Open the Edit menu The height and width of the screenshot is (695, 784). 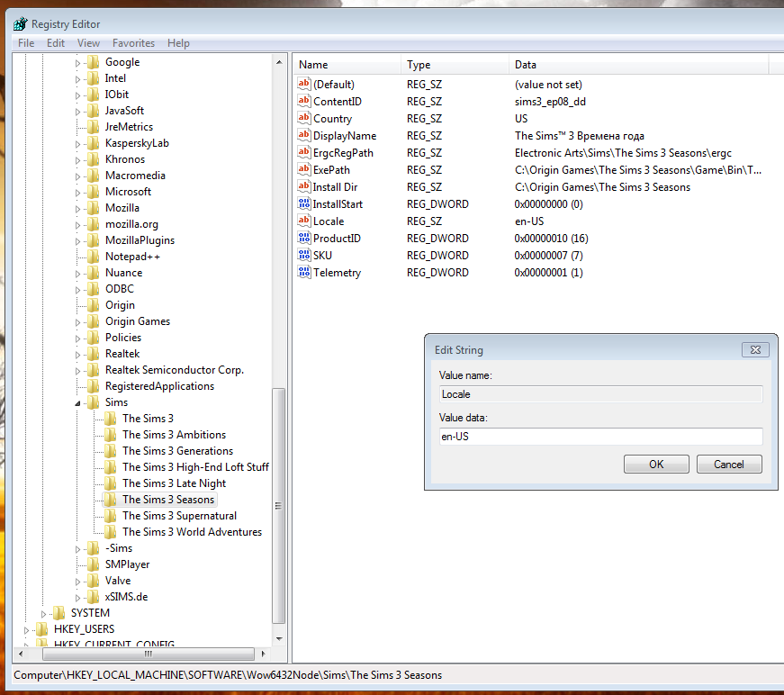(x=56, y=43)
